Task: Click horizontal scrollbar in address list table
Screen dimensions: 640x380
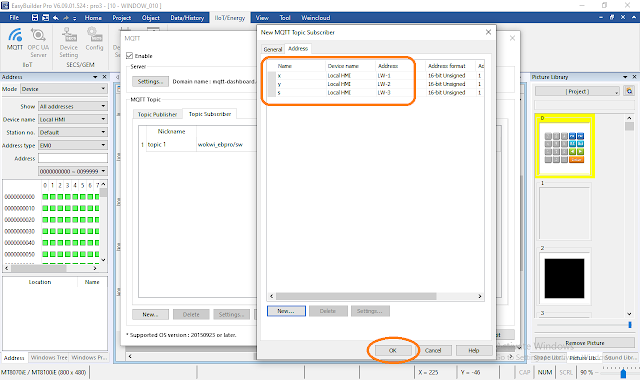Action: [356, 296]
